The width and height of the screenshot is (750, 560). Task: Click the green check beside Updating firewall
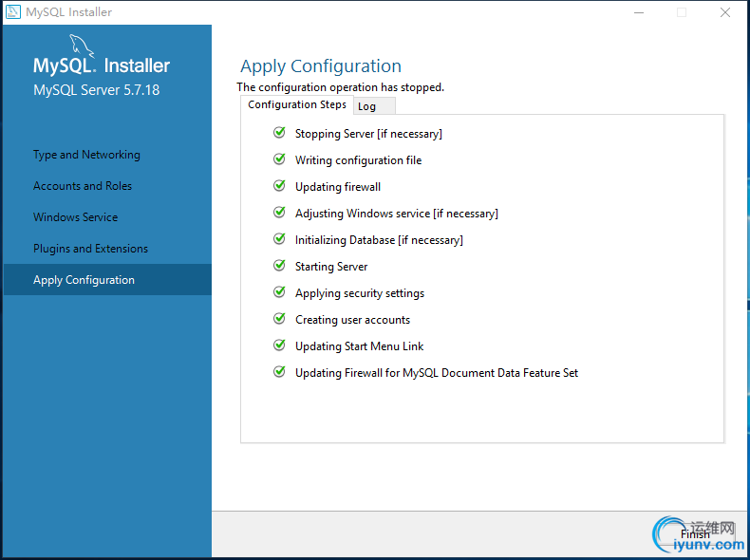[279, 185]
